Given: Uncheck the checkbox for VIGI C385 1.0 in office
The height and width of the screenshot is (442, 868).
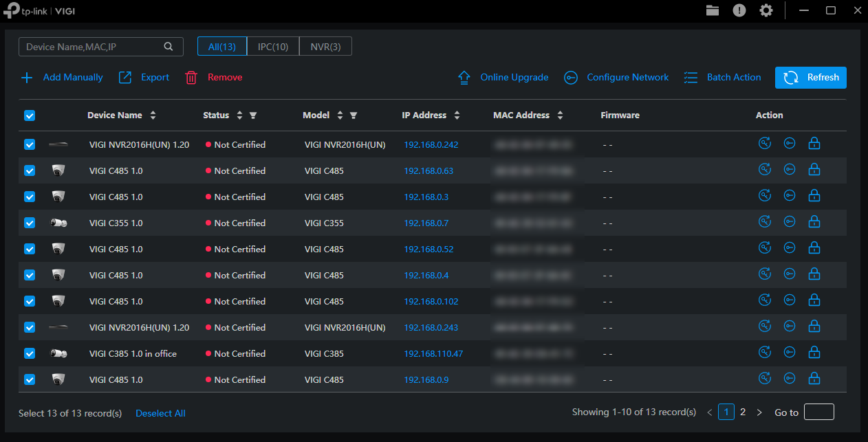Looking at the screenshot, I should 30,353.
